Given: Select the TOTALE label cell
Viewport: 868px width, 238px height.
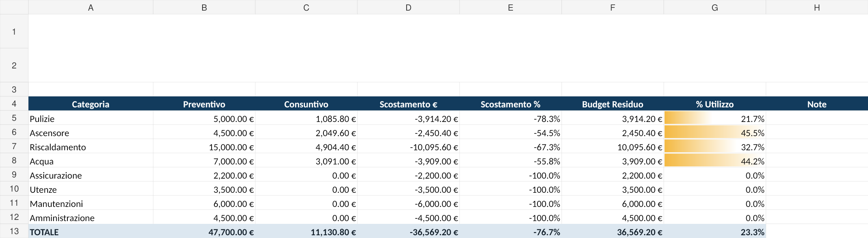Looking at the screenshot, I should pos(91,232).
